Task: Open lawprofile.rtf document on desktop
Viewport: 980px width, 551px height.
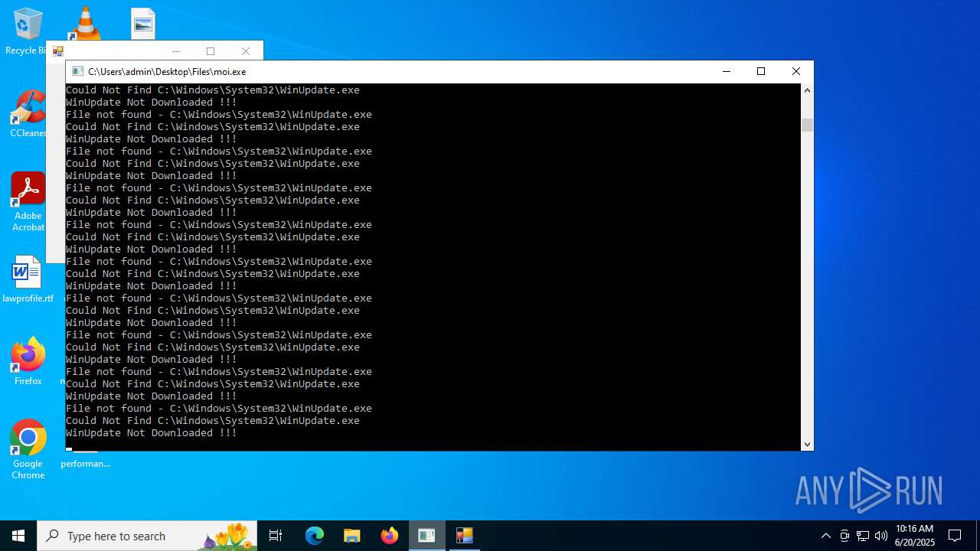Action: pyautogui.click(x=28, y=279)
